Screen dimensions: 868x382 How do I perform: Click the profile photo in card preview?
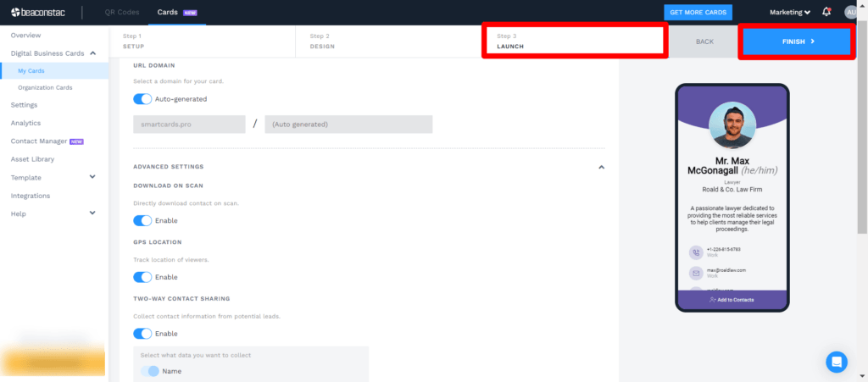click(x=732, y=125)
